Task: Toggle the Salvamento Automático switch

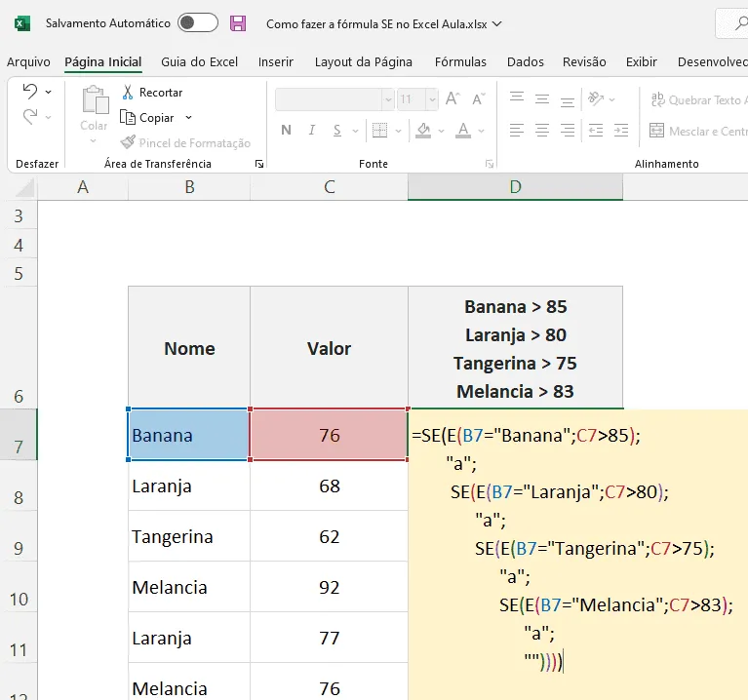Action: click(198, 22)
